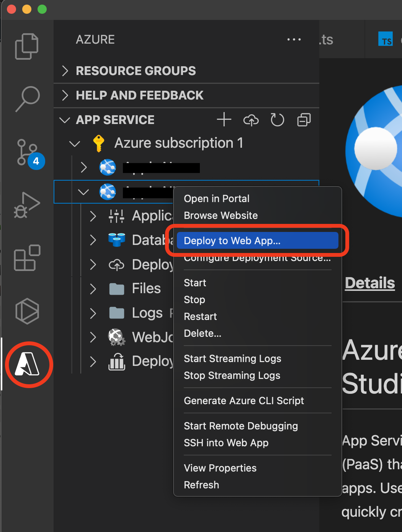Click the plus icon to create new web app
The width and height of the screenshot is (402, 532).
tap(224, 120)
